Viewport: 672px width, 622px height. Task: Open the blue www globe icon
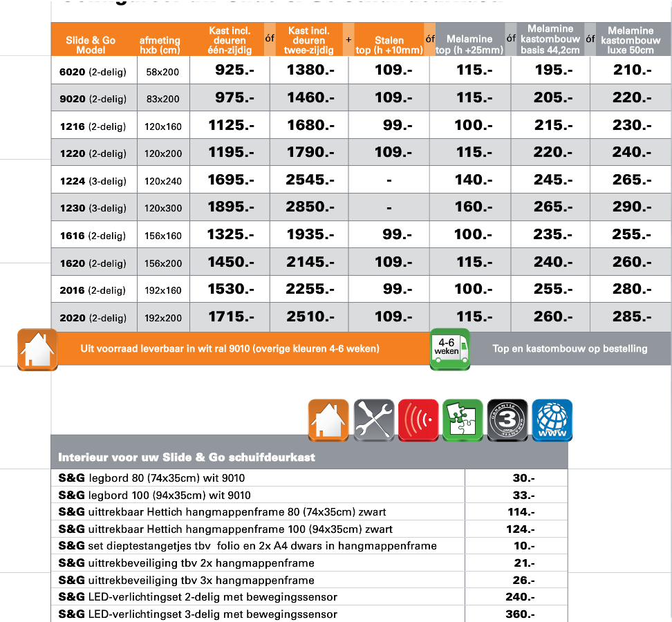tap(552, 420)
